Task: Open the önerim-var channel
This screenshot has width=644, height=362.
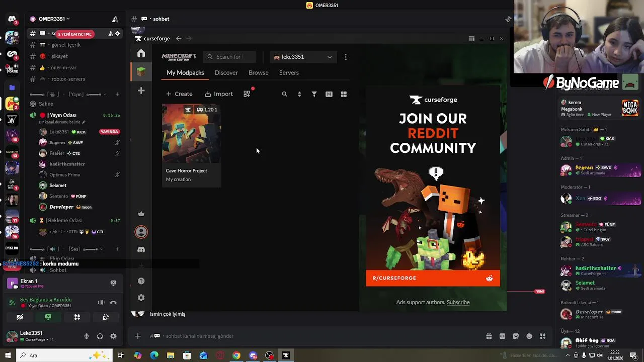Action: click(x=63, y=67)
